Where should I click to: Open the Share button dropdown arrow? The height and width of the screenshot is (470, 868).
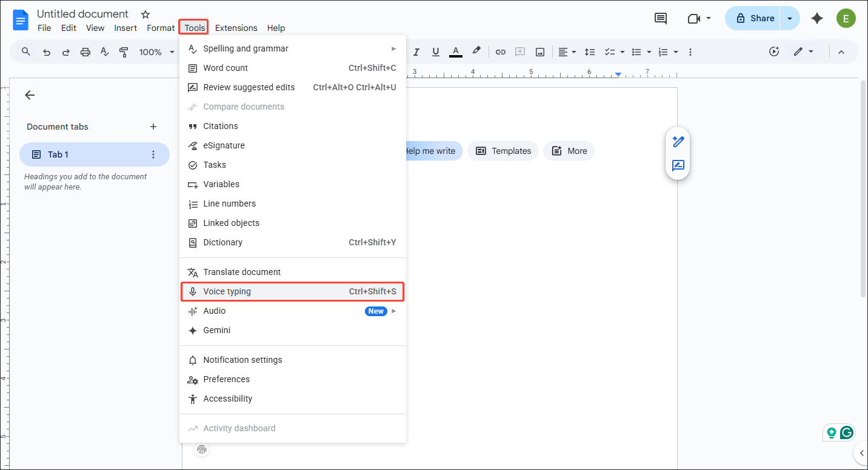(x=789, y=18)
